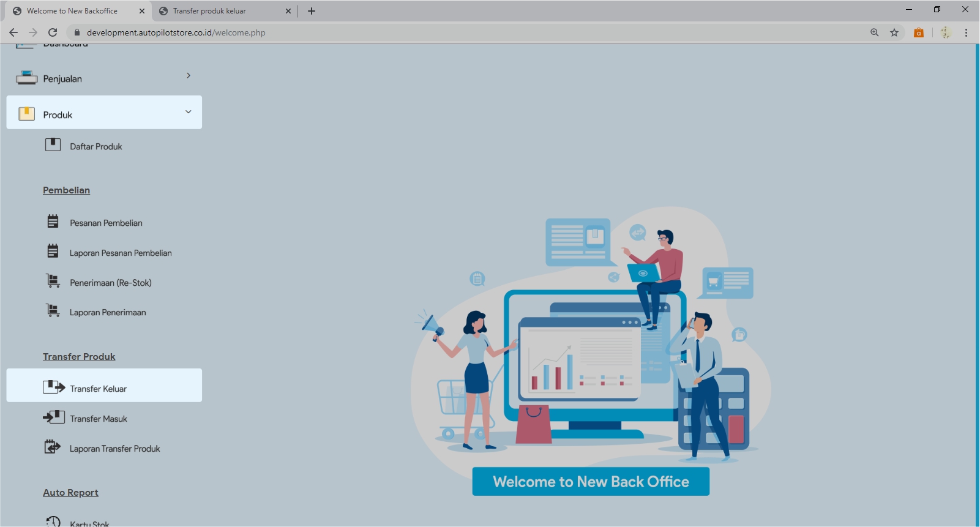Click the Pesanan Pembelian notepad icon
The width and height of the screenshot is (980, 527).
click(53, 222)
